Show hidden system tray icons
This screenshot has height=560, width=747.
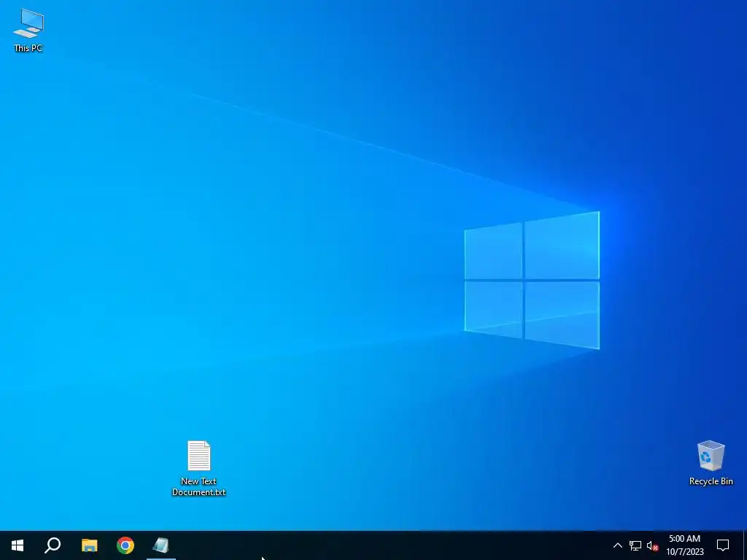point(617,545)
